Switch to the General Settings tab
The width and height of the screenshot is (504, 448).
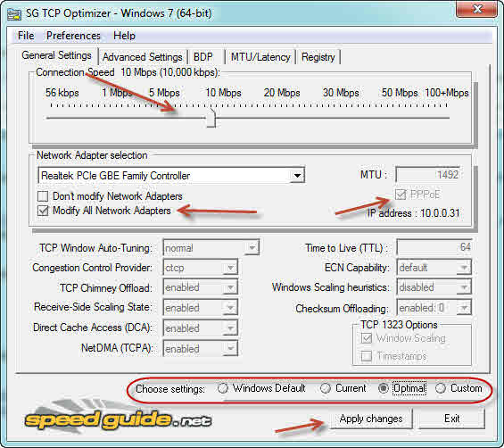pyautogui.click(x=56, y=55)
